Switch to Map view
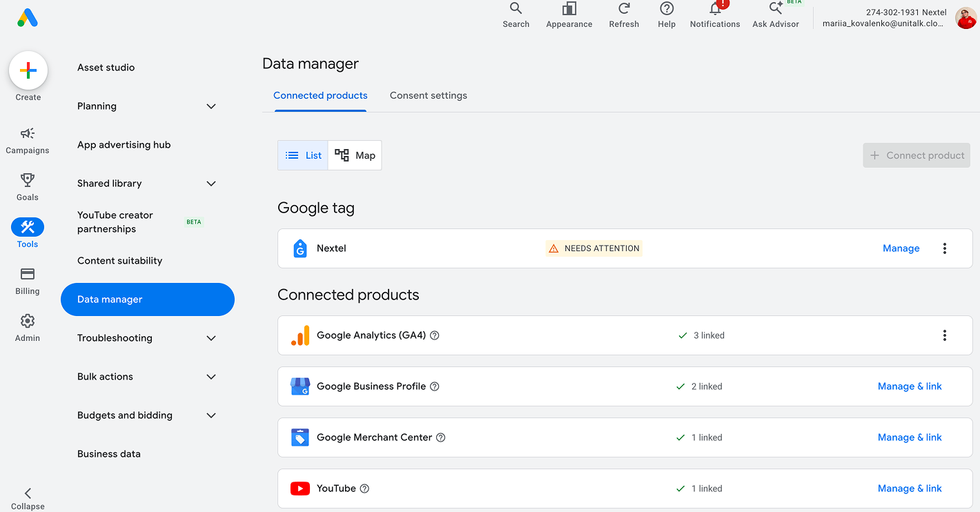The image size is (980, 512). (355, 155)
